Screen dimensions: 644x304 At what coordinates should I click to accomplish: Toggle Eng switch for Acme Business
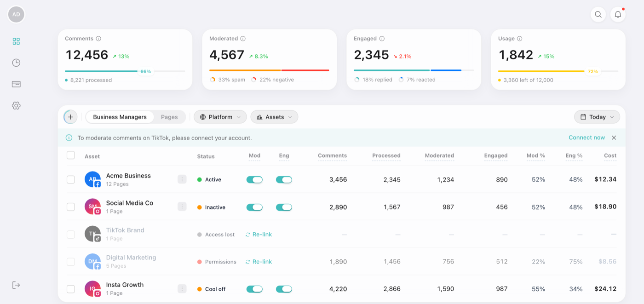(x=284, y=180)
